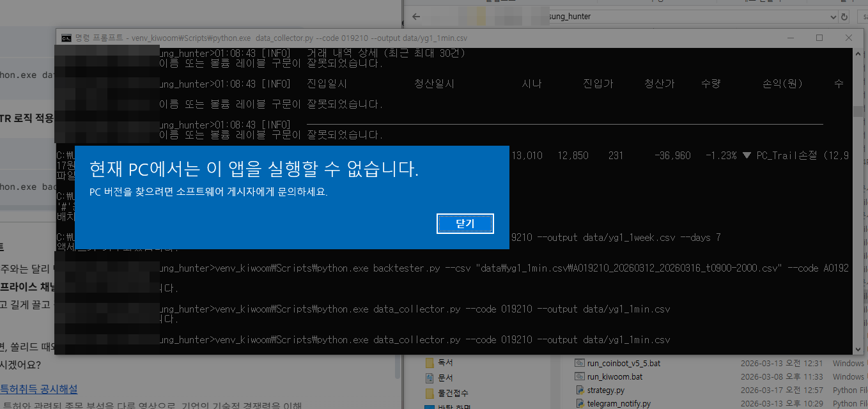This screenshot has width=868, height=409.
Task: Click title text 현재 PC에서는 이 앱을 실행할 수 없습니다
Action: click(x=254, y=169)
